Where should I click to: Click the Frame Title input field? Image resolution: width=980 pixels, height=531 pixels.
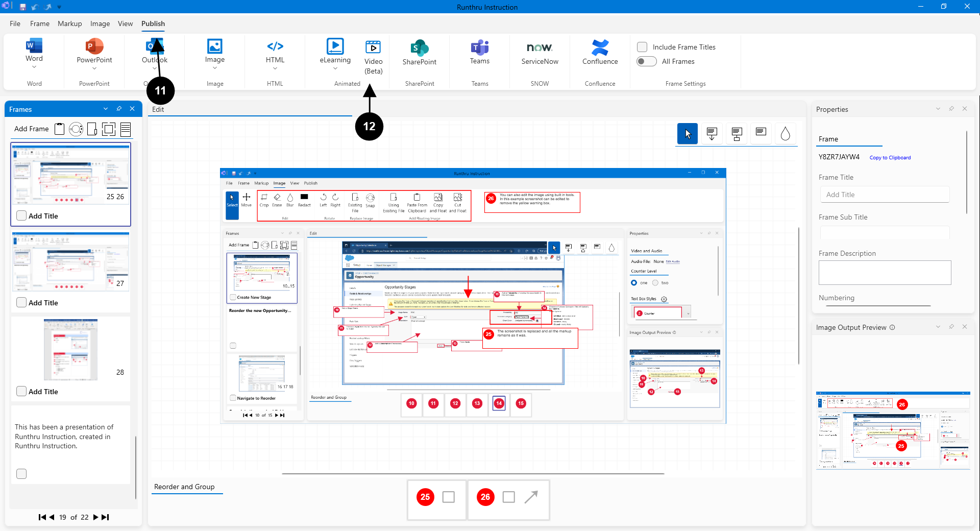click(885, 195)
